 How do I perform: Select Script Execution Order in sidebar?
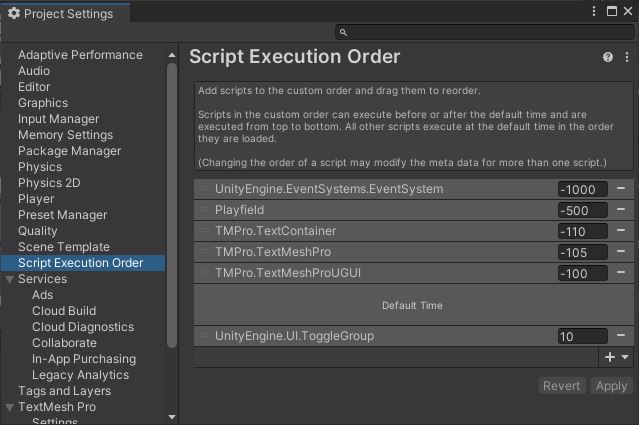click(x=83, y=263)
